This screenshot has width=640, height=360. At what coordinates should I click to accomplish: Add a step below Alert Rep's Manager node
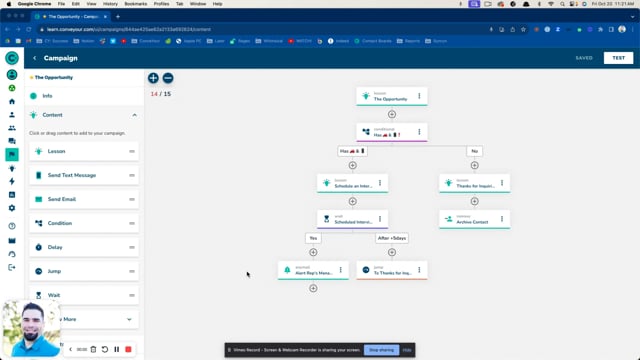[313, 288]
